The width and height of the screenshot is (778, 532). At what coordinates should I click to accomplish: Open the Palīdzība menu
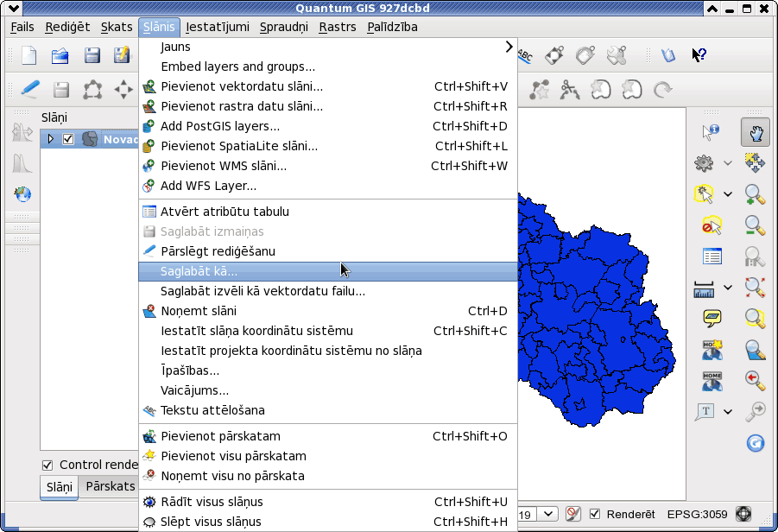[392, 27]
